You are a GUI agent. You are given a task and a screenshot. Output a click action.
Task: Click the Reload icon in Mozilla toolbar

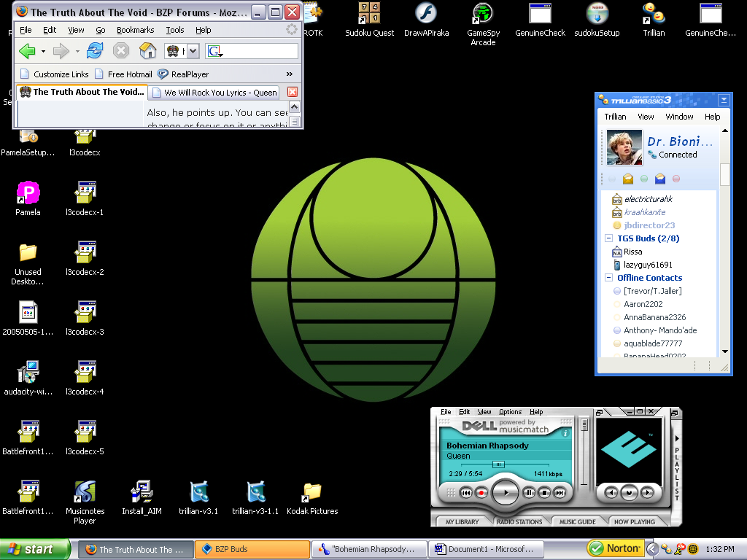click(93, 51)
